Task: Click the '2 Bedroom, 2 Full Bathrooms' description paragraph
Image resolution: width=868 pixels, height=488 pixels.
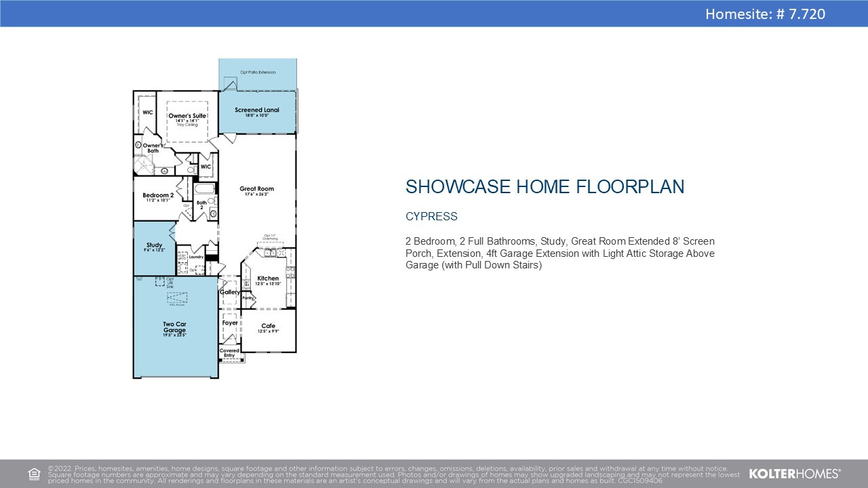Action: point(560,253)
